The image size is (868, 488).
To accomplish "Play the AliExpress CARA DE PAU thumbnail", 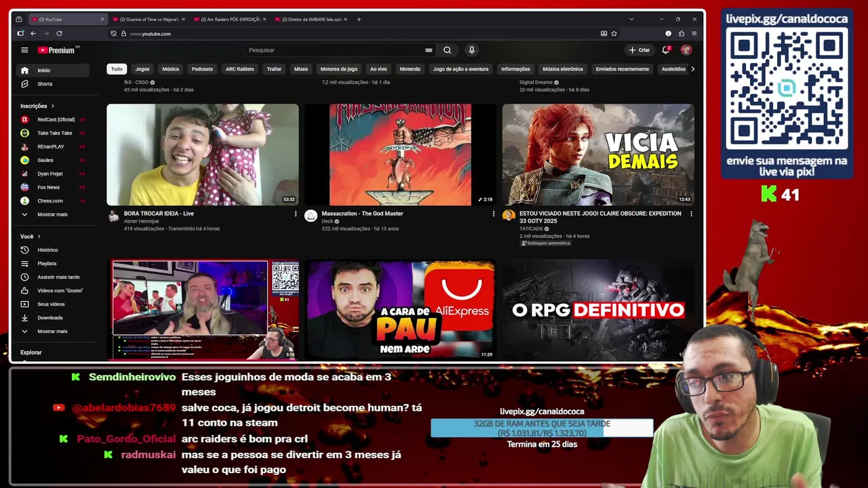I will [x=400, y=310].
